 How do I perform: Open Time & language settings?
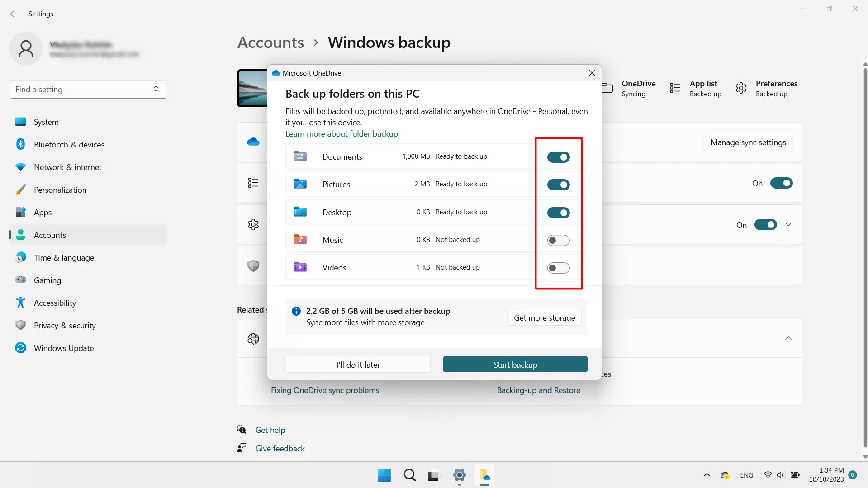click(88, 258)
